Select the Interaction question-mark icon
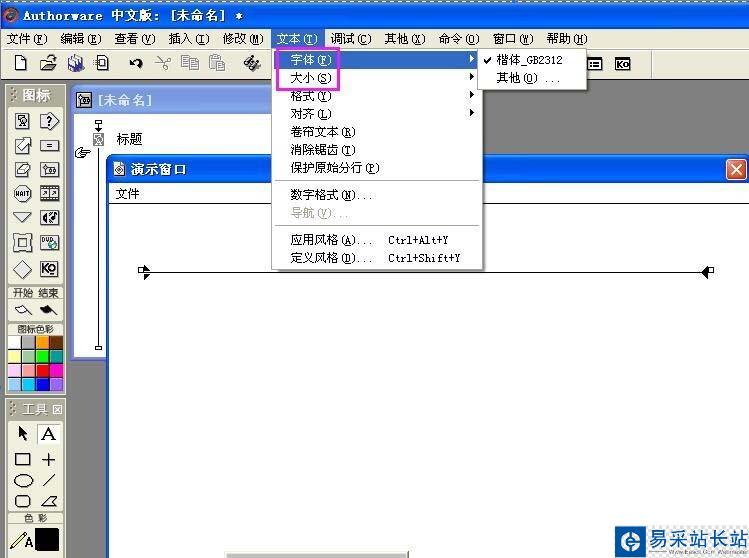Screen dimensions: 749x558 pyautogui.click(x=50, y=121)
